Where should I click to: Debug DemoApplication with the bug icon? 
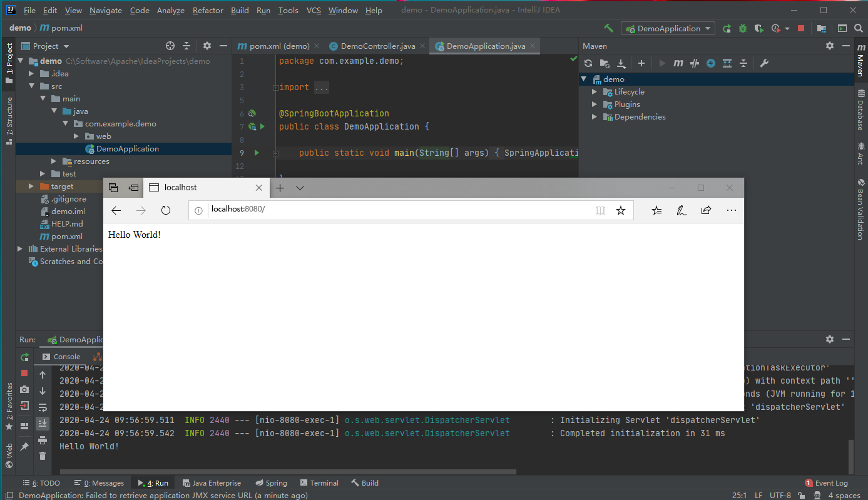click(x=743, y=28)
